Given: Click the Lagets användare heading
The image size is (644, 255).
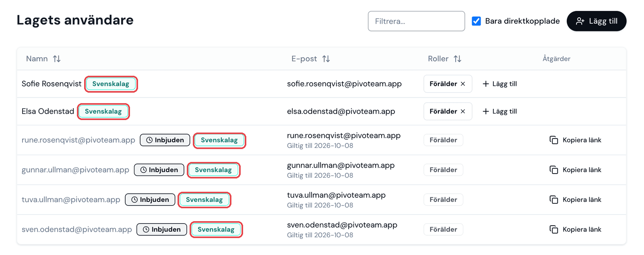Looking at the screenshot, I should coord(75,20).
